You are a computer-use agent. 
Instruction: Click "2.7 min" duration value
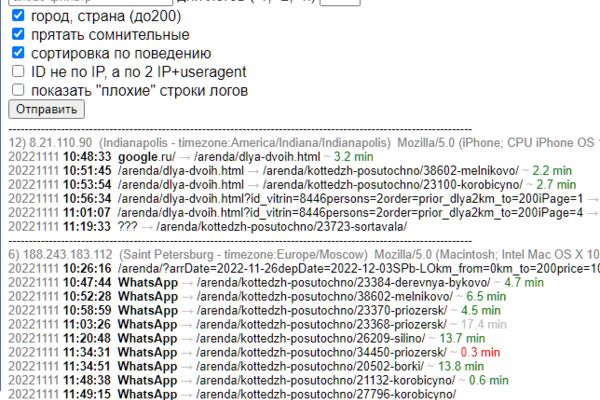(556, 185)
